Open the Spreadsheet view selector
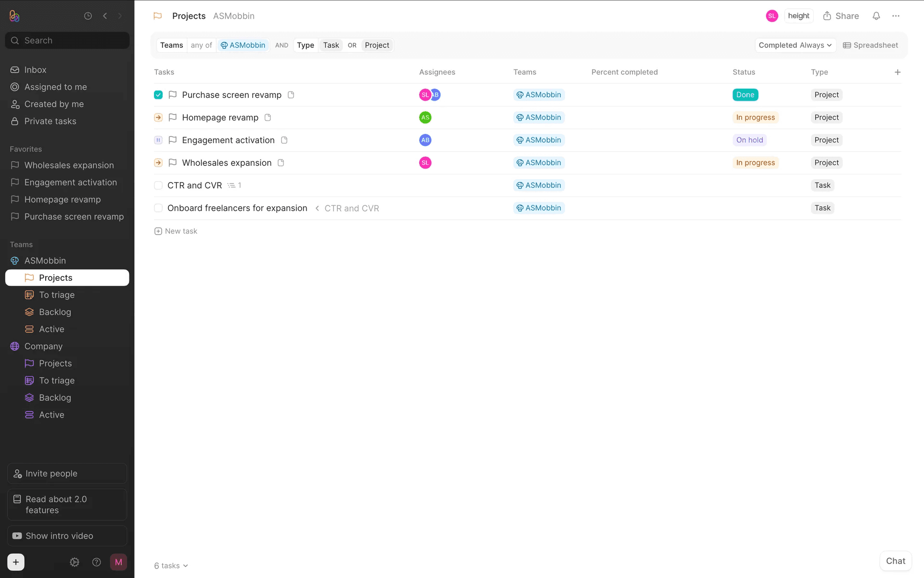 point(871,45)
